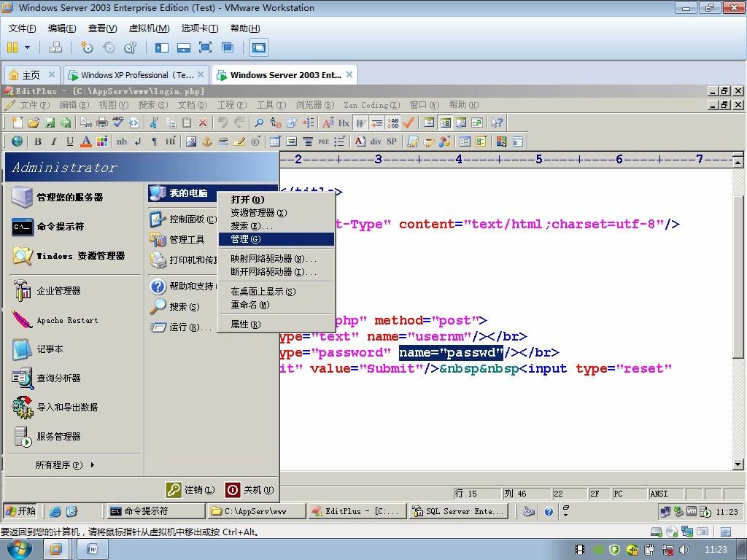
Task: Click C:\AppServ\www taskbar button
Action: [256, 511]
